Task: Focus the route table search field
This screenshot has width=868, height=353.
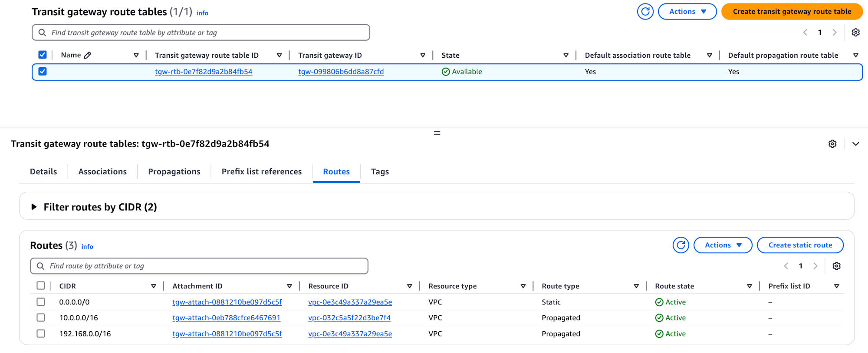Action: (x=201, y=33)
